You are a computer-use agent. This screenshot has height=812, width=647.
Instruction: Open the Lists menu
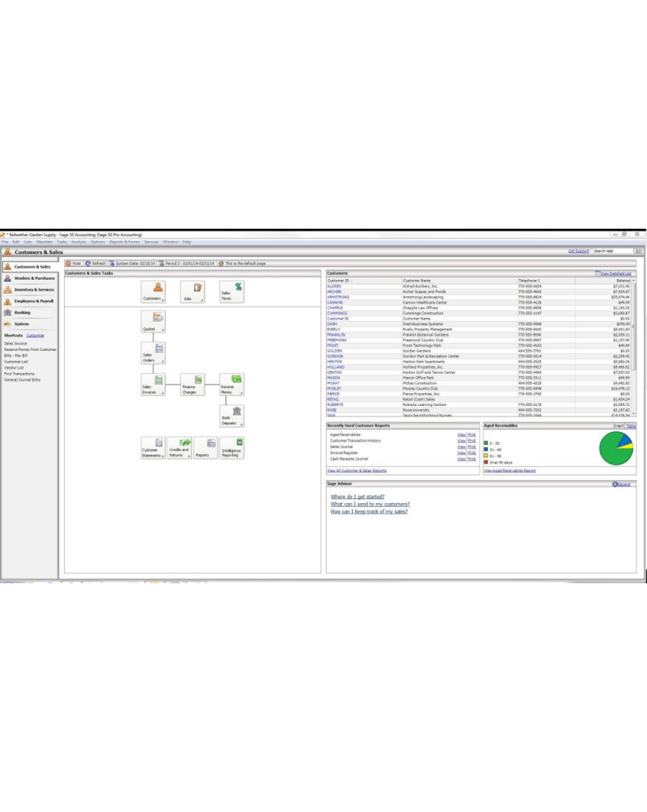tap(27, 242)
